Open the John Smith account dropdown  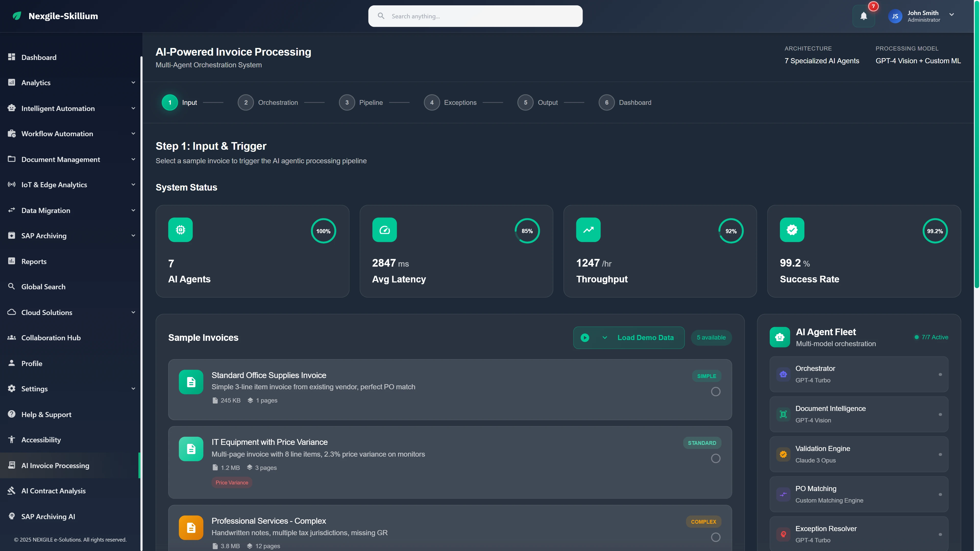click(x=952, y=16)
